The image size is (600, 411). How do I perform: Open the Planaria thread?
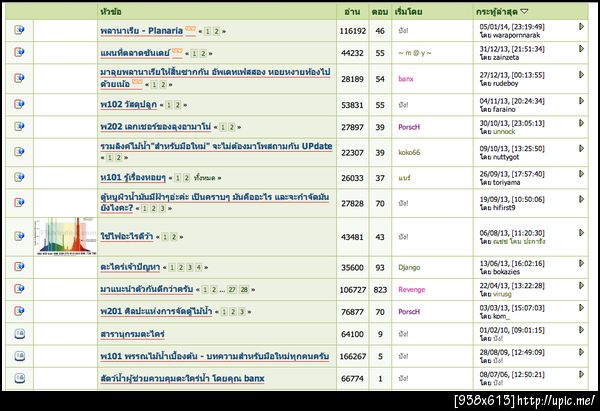coord(142,31)
